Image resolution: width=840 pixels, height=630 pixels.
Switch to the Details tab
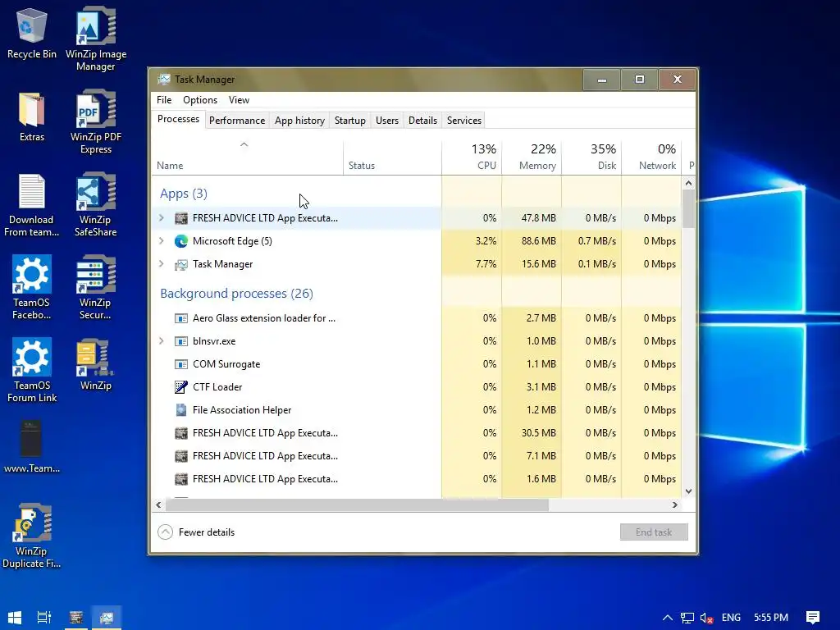tap(422, 121)
